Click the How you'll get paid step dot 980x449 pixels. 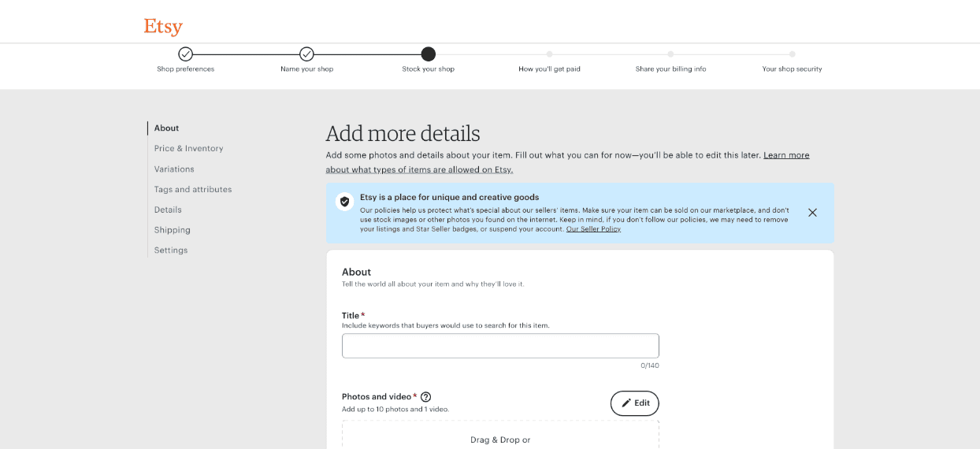point(549,54)
